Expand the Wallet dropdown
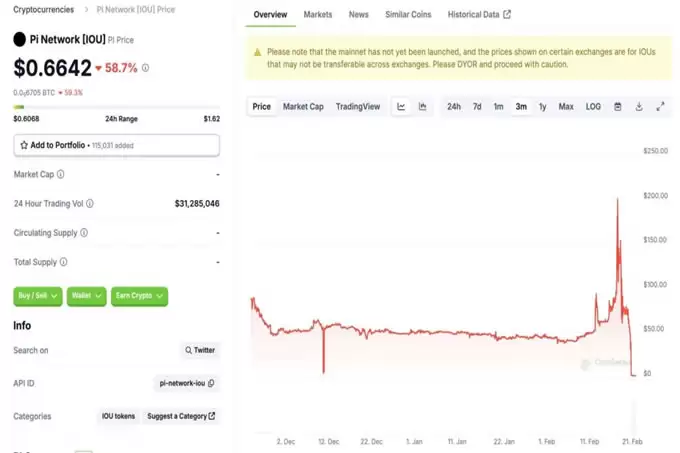The height and width of the screenshot is (453, 680). click(x=88, y=296)
